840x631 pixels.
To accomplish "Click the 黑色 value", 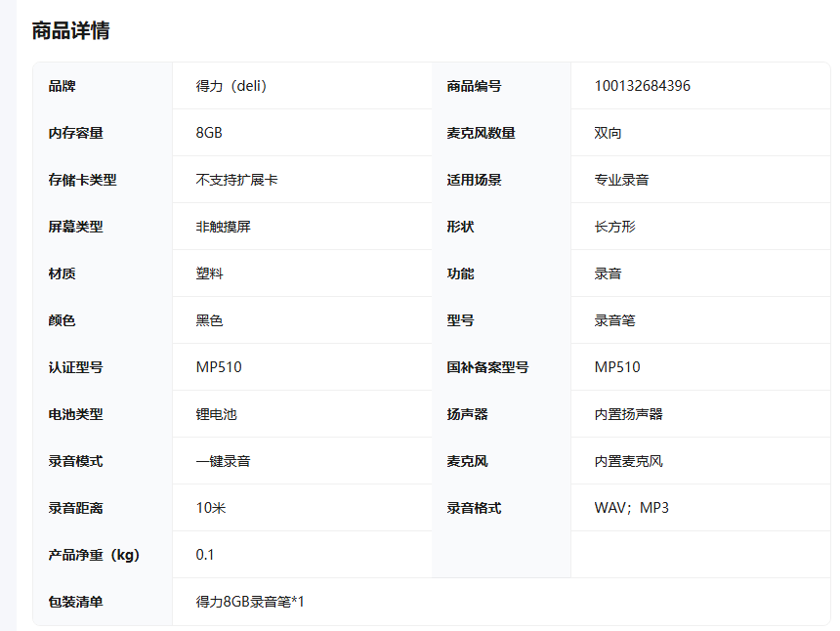I will (x=209, y=320).
